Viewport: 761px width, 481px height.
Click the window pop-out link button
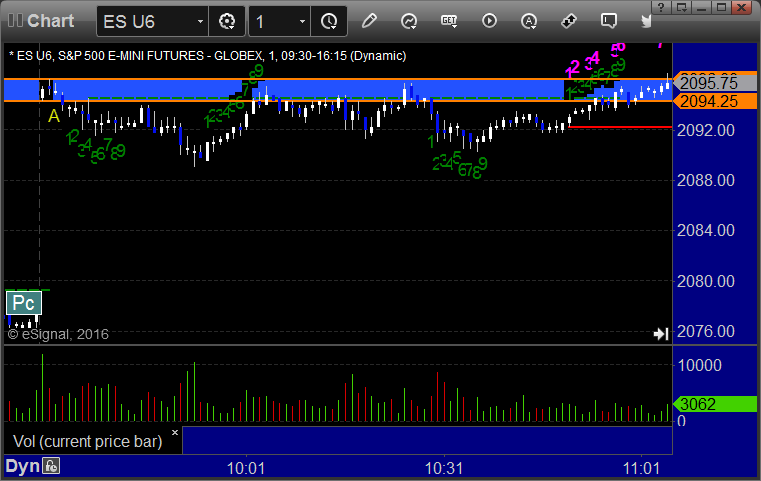pyautogui.click(x=681, y=7)
